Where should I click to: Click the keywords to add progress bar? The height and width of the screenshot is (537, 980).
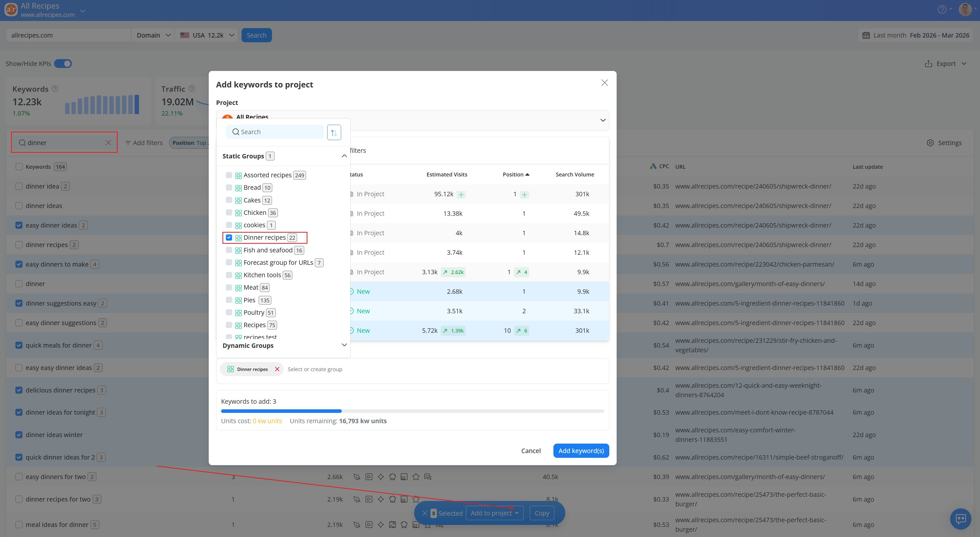412,411
